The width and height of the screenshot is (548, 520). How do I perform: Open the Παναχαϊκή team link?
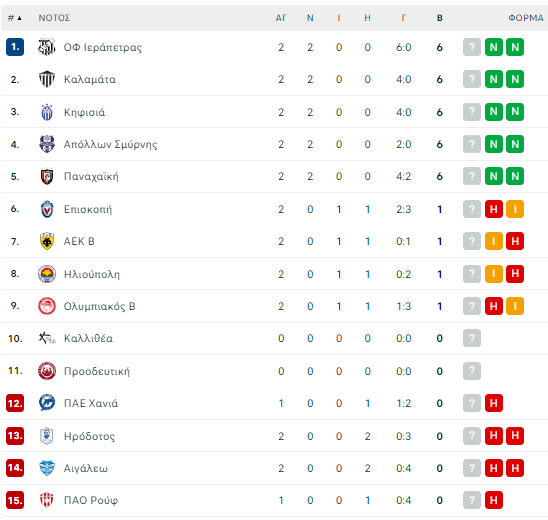pos(91,176)
